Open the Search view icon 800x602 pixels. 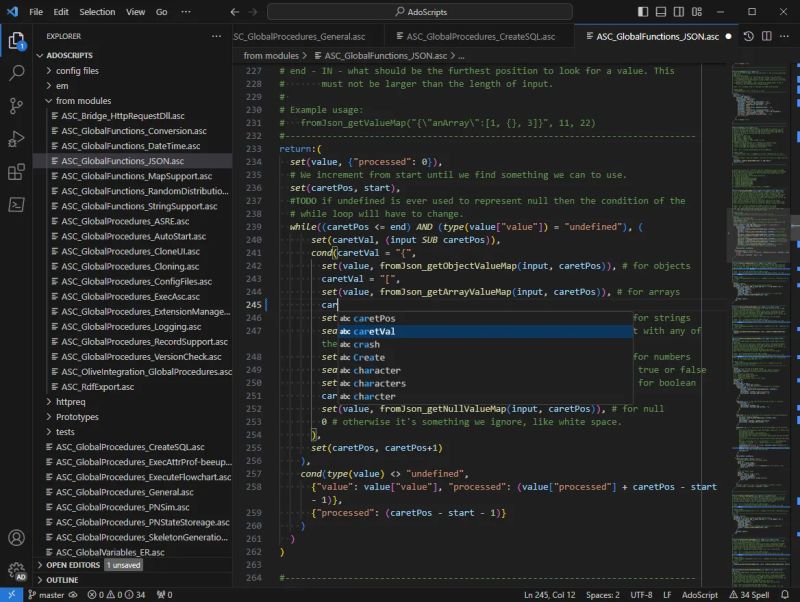pos(14,73)
